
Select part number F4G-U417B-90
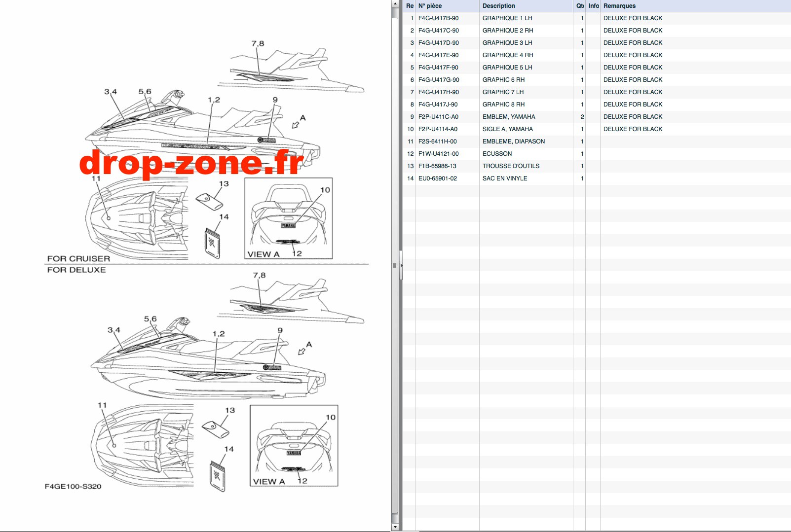(x=438, y=18)
